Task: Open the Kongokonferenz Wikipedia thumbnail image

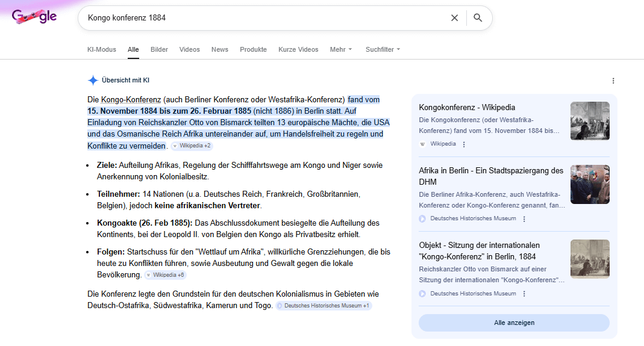Action: coord(590,121)
